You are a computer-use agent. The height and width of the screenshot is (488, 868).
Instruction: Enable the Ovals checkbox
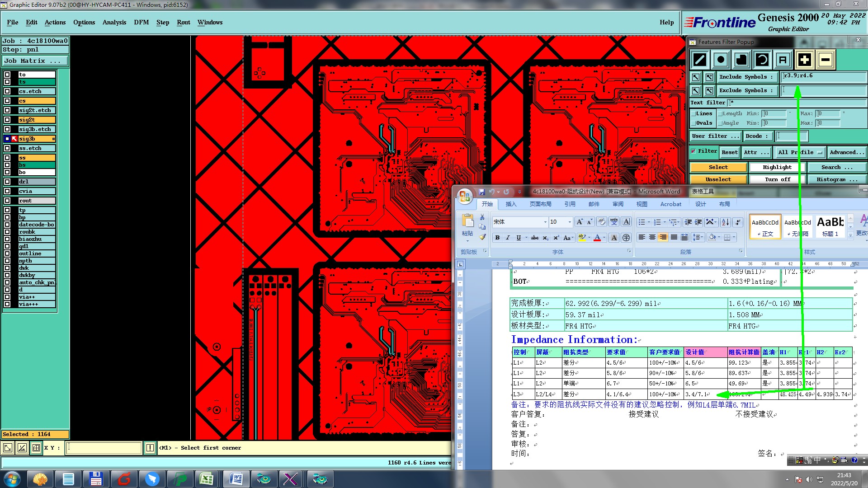click(693, 123)
